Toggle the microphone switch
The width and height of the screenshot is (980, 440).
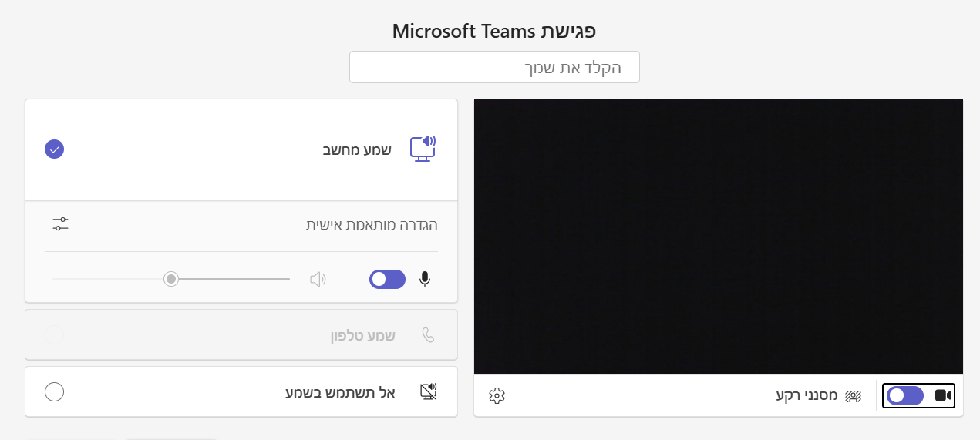(388, 279)
